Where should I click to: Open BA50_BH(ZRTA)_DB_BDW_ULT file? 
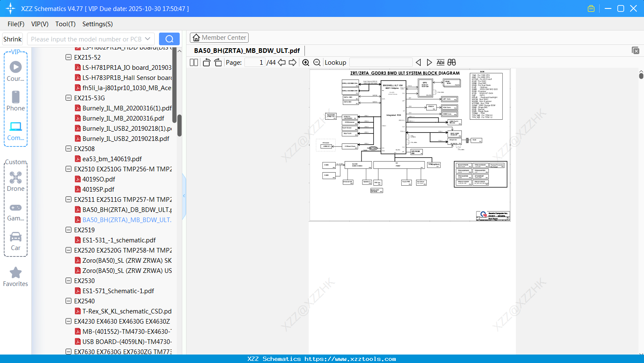pos(123,209)
